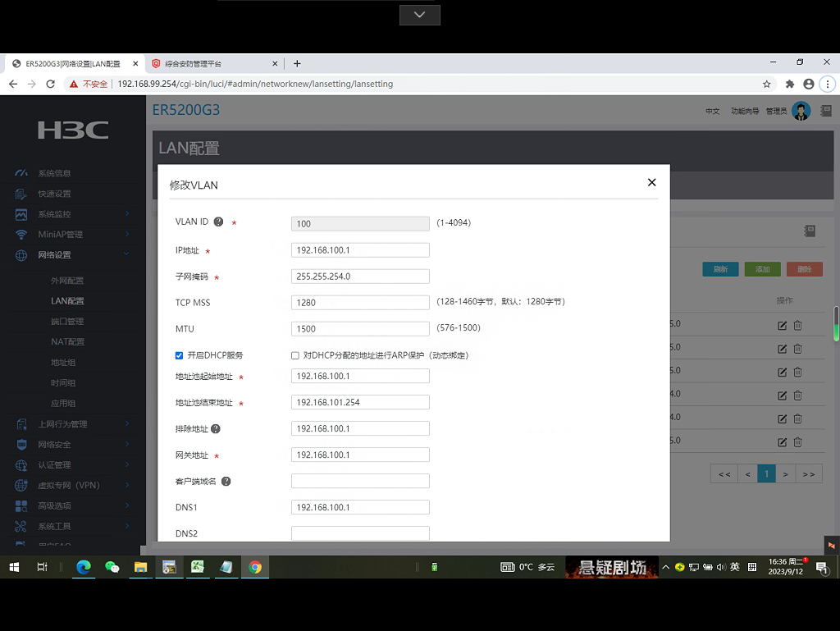The height and width of the screenshot is (631, 840).
Task: Click the edit icon in the first table row
Action: click(x=782, y=325)
